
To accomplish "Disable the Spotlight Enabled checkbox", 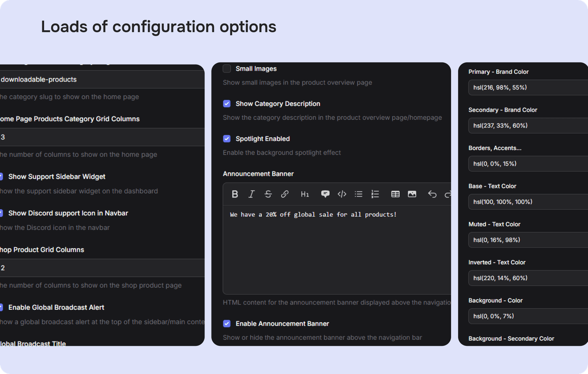I will pos(227,139).
